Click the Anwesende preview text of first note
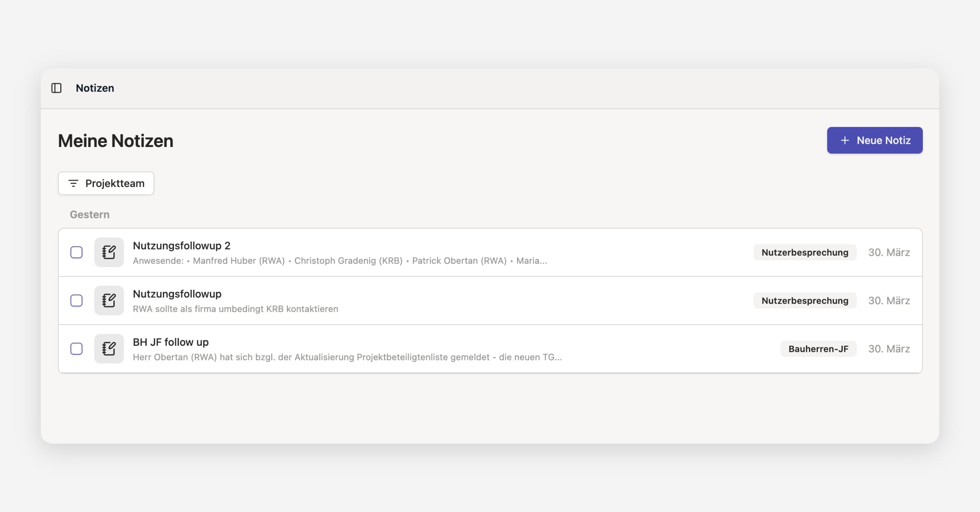This screenshot has width=980, height=512. click(x=340, y=261)
